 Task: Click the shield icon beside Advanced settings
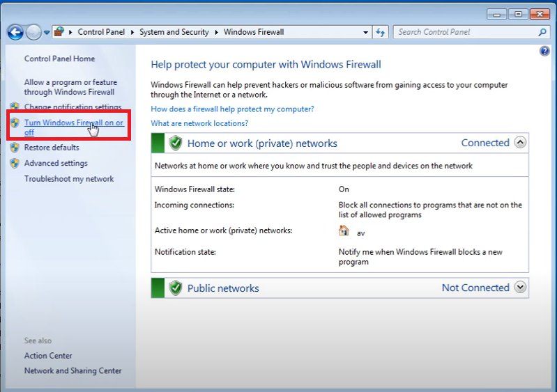15,164
